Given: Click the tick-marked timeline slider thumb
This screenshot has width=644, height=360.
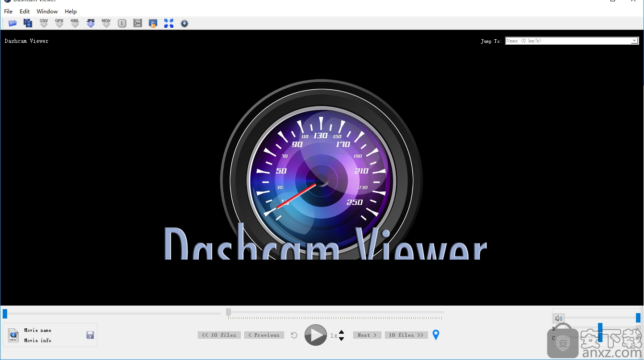Looking at the screenshot, I should pyautogui.click(x=228, y=312).
